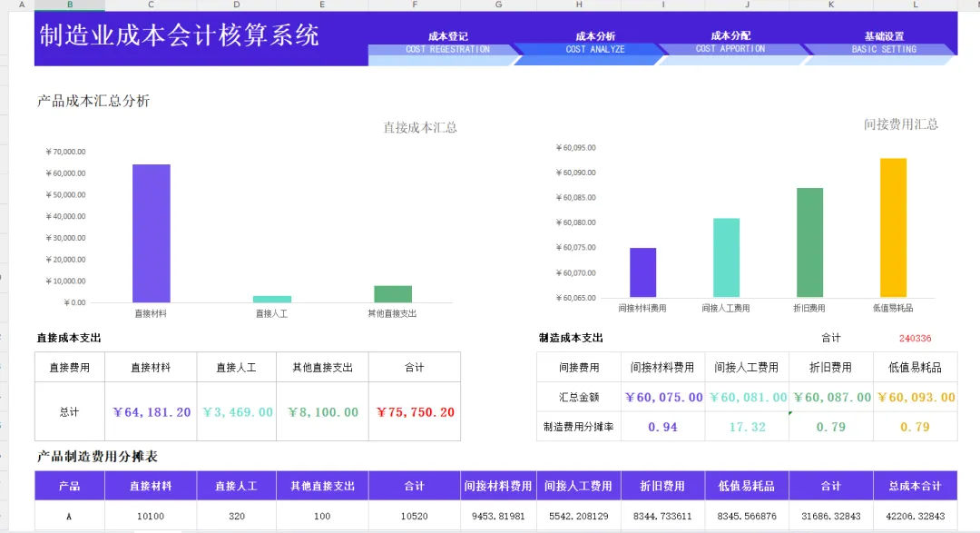Select the ¥70,000.00 axis label
Image resolution: width=980 pixels, height=533 pixels.
65,152
